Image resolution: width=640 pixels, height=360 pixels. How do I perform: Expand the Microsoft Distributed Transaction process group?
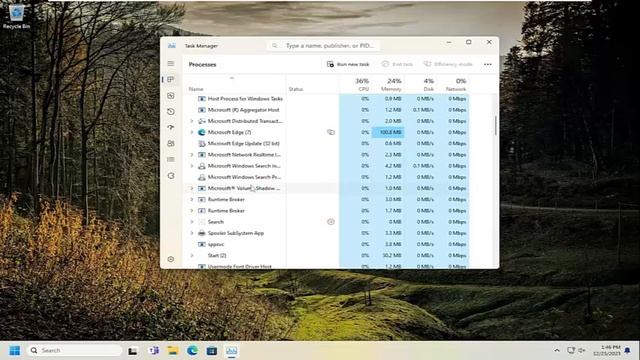(x=191, y=121)
